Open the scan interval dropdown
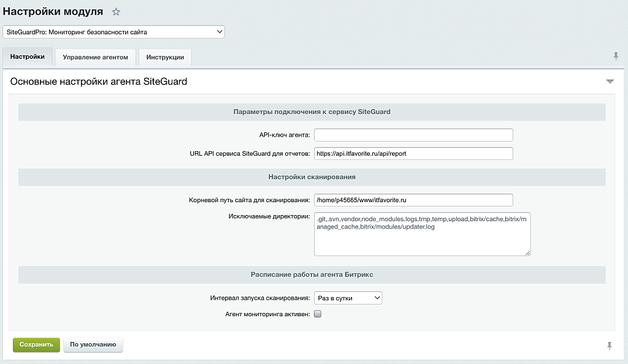 348,297
